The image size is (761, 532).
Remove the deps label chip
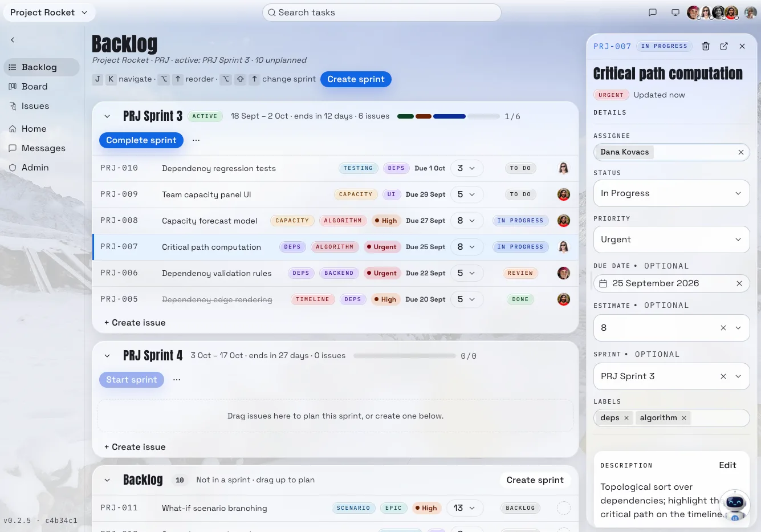pyautogui.click(x=626, y=418)
